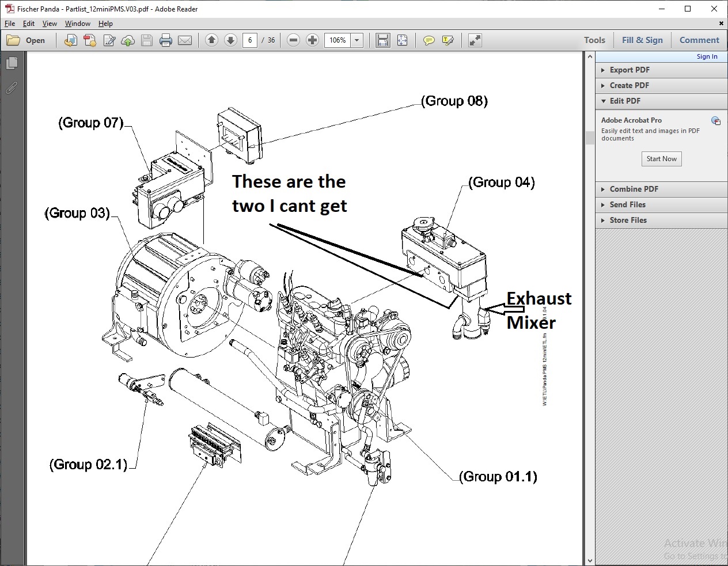The image size is (728, 566).
Task: Click the Read mode expand icon
Action: (475, 40)
